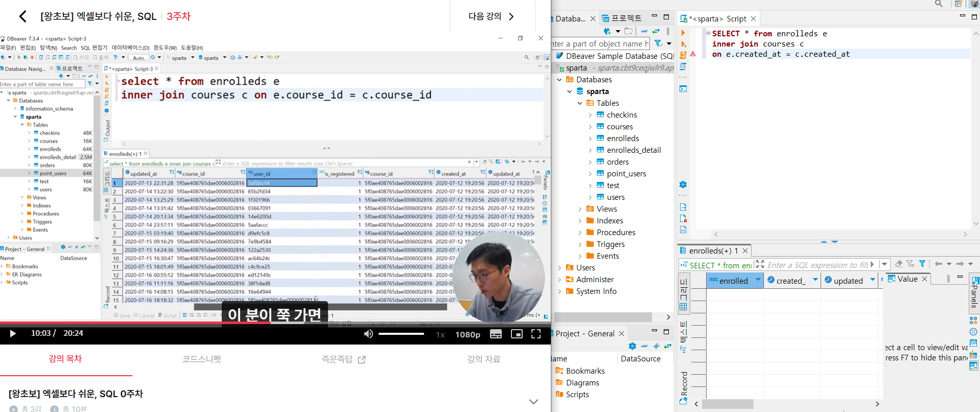
Task: Click link with editor icon in Database Navigator
Action: point(656,32)
